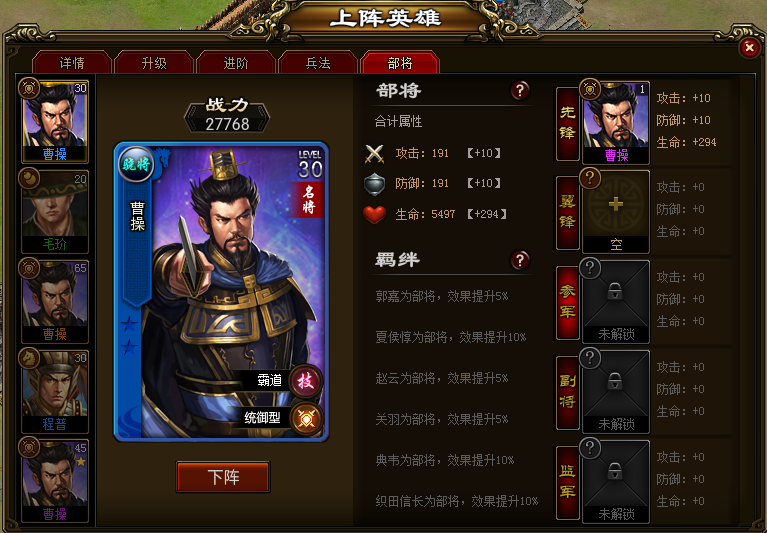Click the plus icon in empty 翼锋 slot
This screenshot has height=533, width=767.
[x=616, y=204]
